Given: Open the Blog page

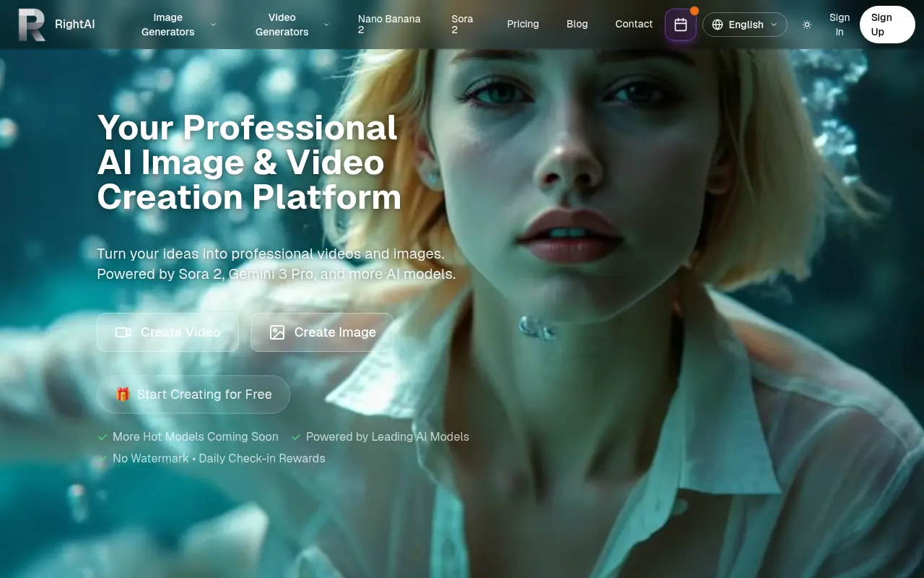Looking at the screenshot, I should (577, 25).
